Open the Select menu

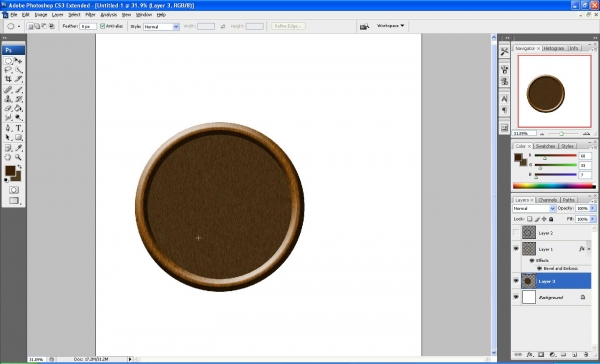pos(74,15)
